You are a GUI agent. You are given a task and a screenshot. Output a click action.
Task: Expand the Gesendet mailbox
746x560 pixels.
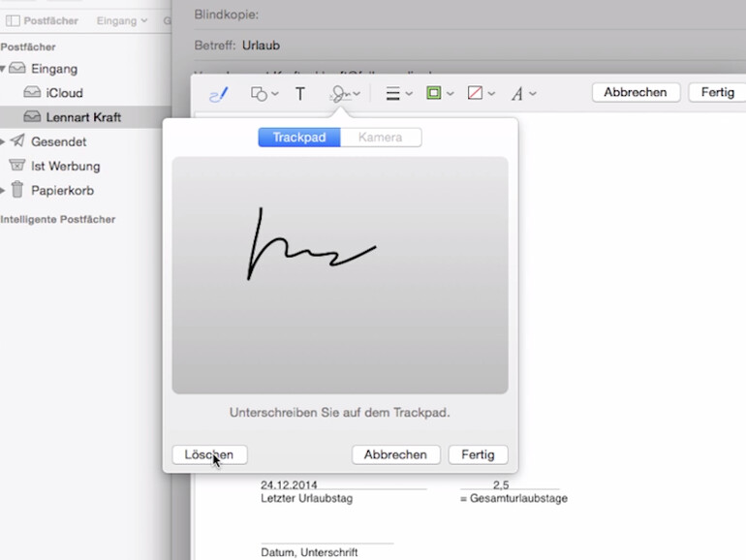coord(3,141)
